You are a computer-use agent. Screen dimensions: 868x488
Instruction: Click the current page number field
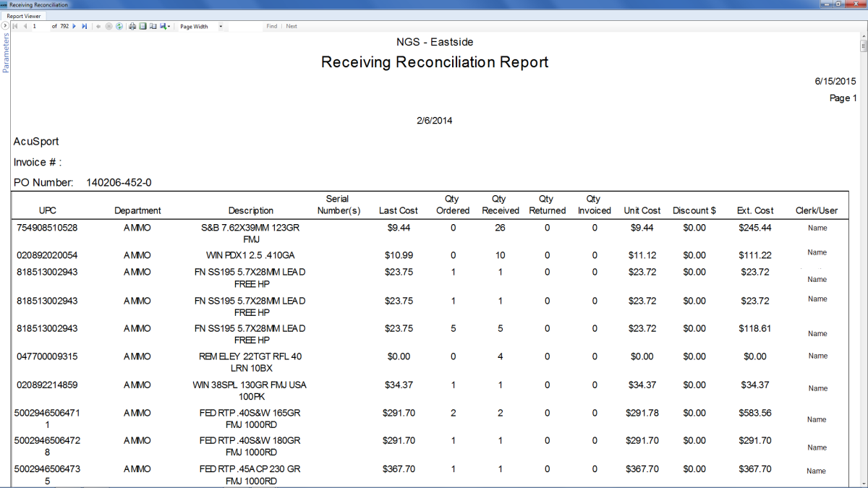click(40, 26)
